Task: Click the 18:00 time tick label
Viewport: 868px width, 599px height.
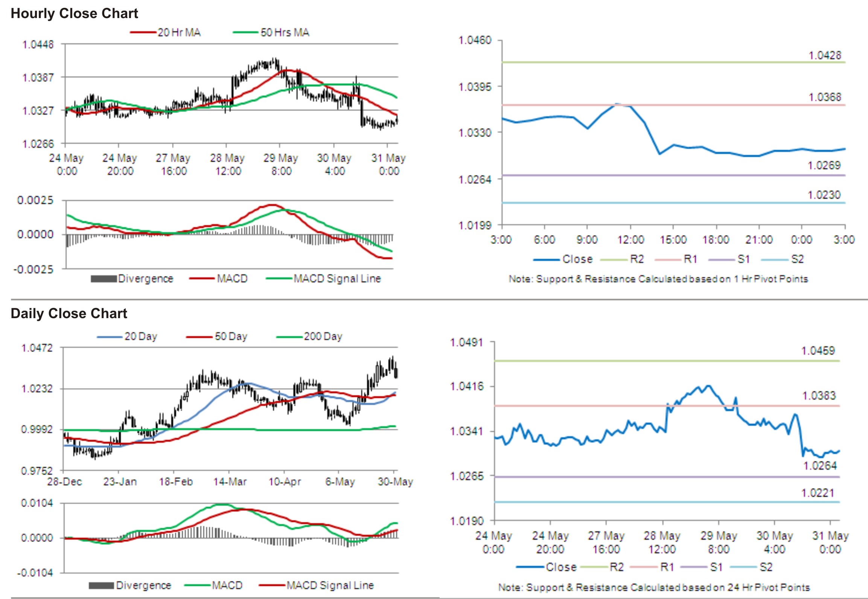Action: 716,239
